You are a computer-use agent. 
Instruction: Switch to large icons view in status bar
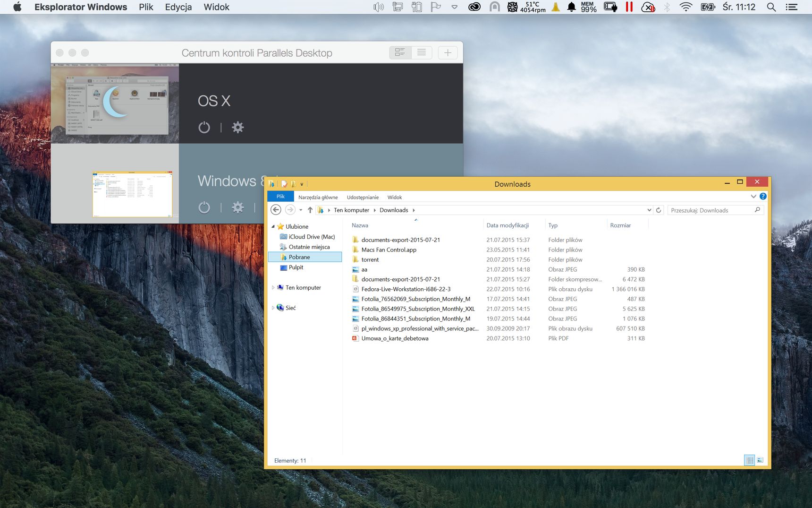coord(760,460)
